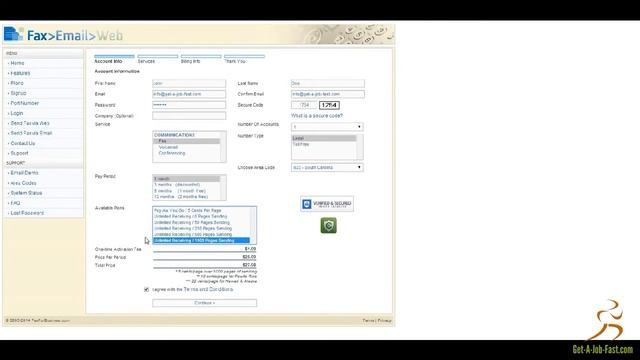Click the Continue button
640x360 pixels.
[204, 303]
